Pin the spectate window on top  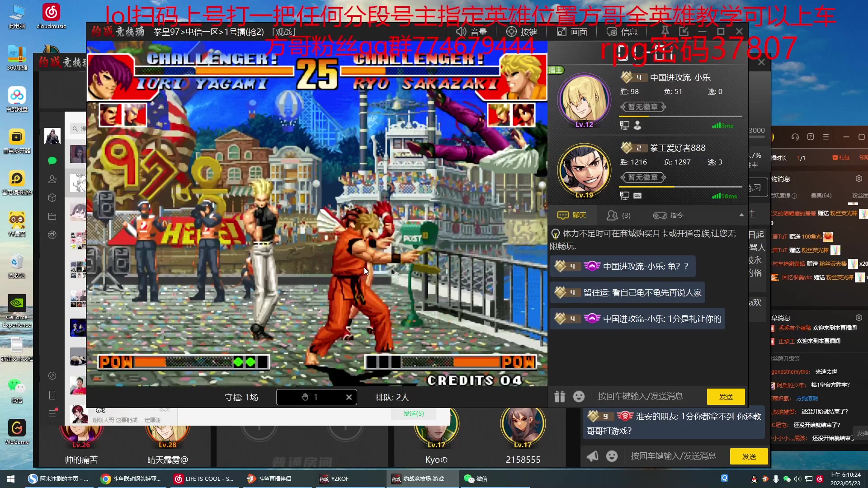(x=665, y=31)
